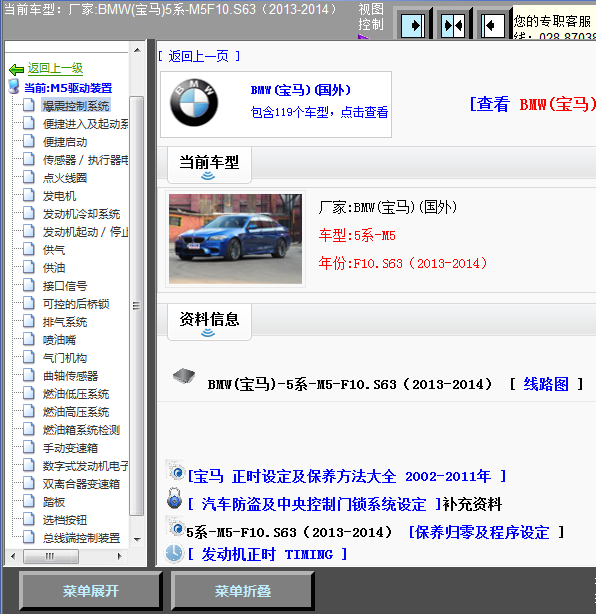Click the BMW roundel logo
596x614 pixels.
194,103
